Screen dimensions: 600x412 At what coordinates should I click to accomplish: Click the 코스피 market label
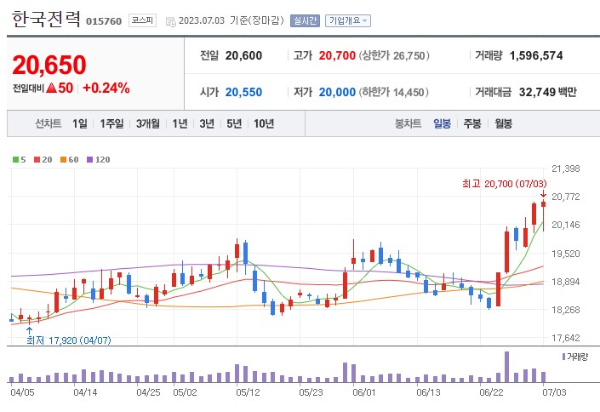[142, 20]
